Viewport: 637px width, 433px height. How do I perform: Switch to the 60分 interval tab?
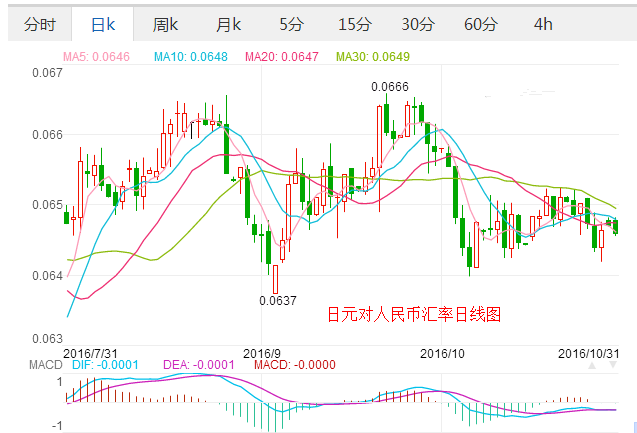[481, 24]
